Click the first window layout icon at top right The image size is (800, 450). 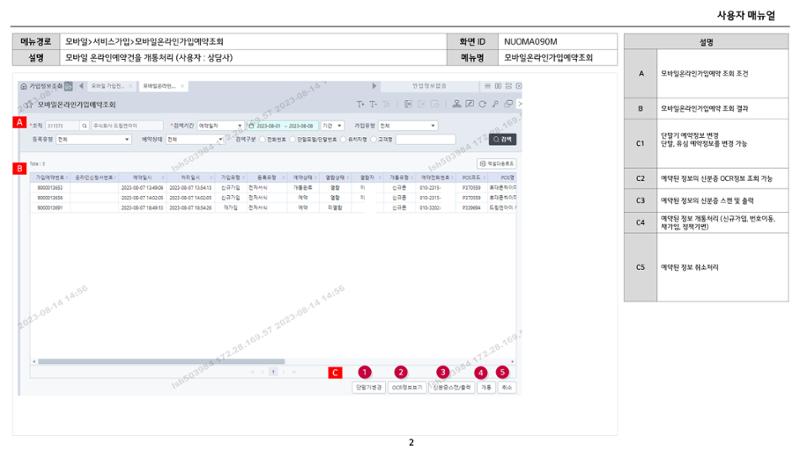click(487, 86)
